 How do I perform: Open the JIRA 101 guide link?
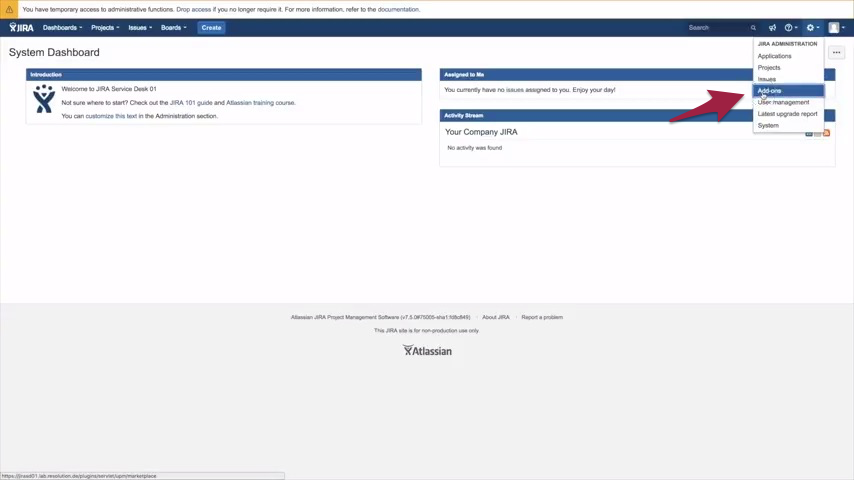pos(191,102)
